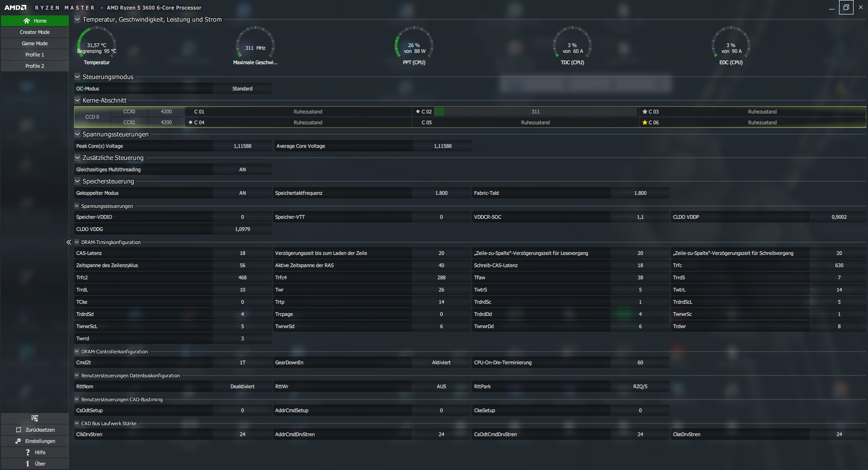Image resolution: width=868 pixels, height=470 pixels.
Task: Click the RttNom value Deaktiviert
Action: [x=242, y=386]
